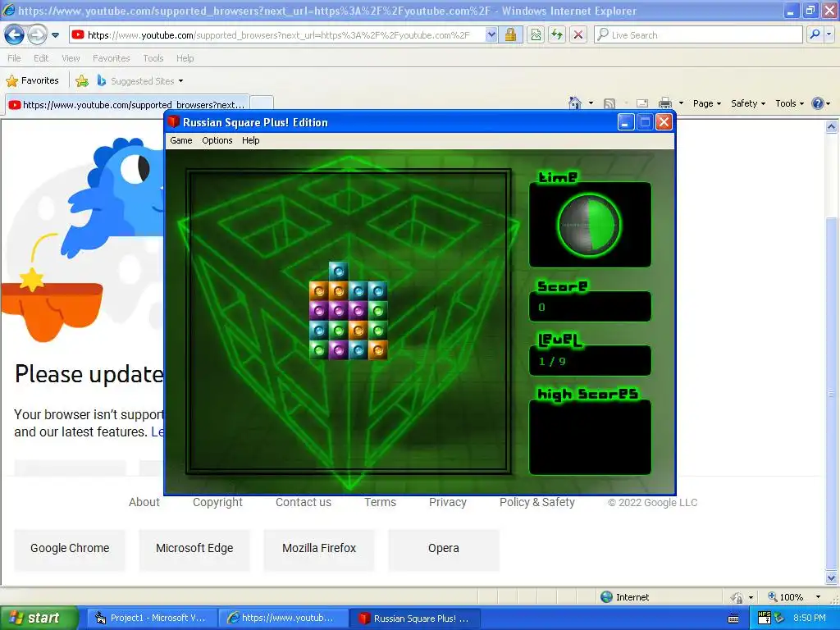Switch to Project1 Microsoft Visual taskbar item
Viewport: 840px width, 630px height.
(152, 618)
